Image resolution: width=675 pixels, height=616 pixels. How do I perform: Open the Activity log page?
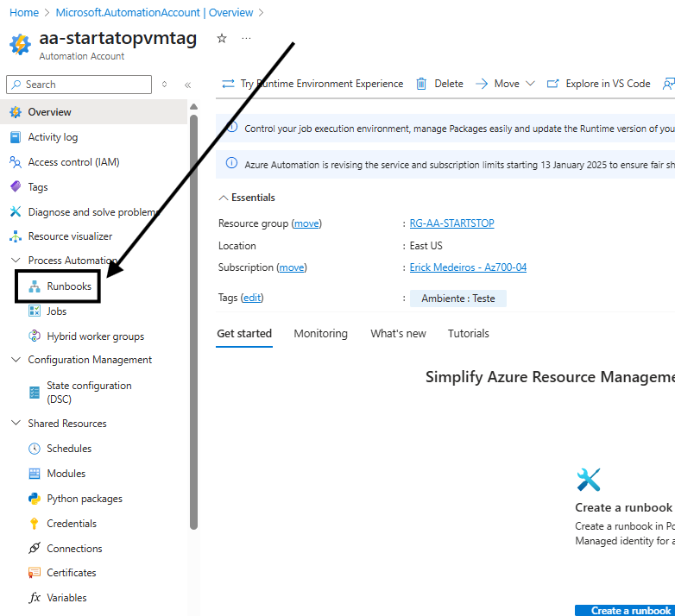coord(52,137)
